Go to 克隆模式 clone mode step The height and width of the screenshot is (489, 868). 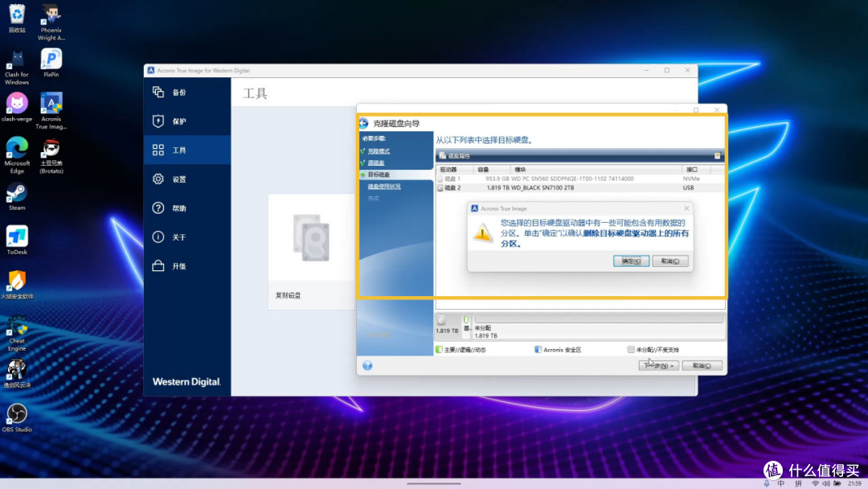[x=379, y=151]
